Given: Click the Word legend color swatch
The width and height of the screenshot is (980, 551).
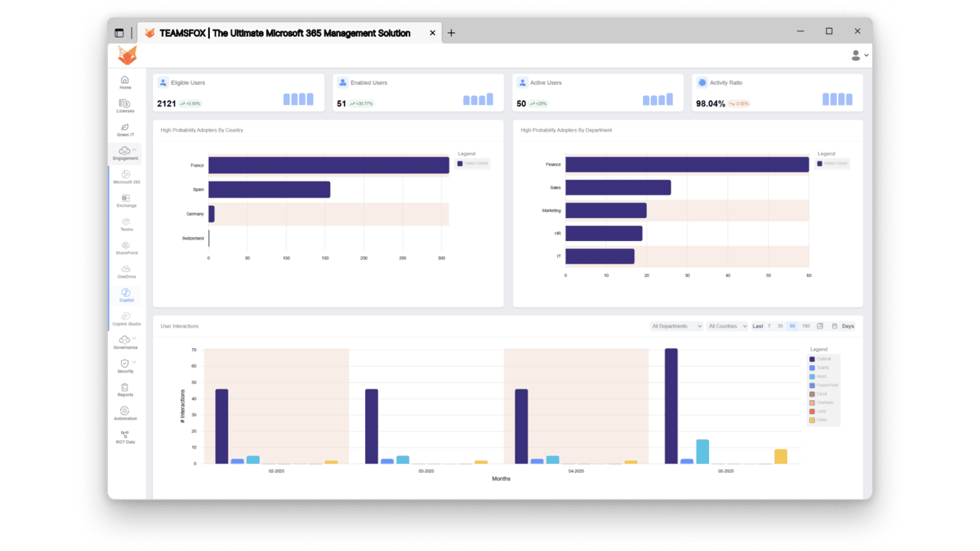Looking at the screenshot, I should (812, 377).
